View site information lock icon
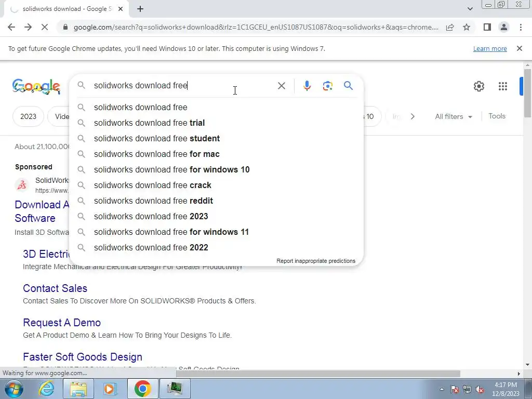532x399 pixels. point(65,27)
